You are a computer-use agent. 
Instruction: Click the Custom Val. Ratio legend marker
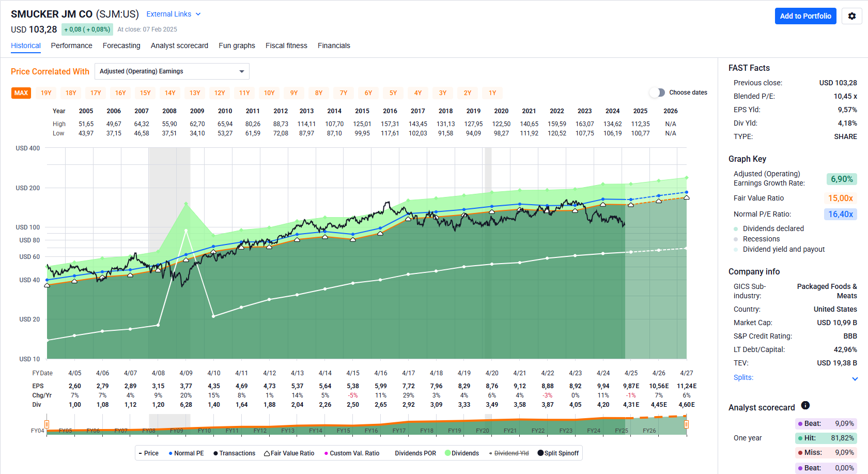pos(326,453)
